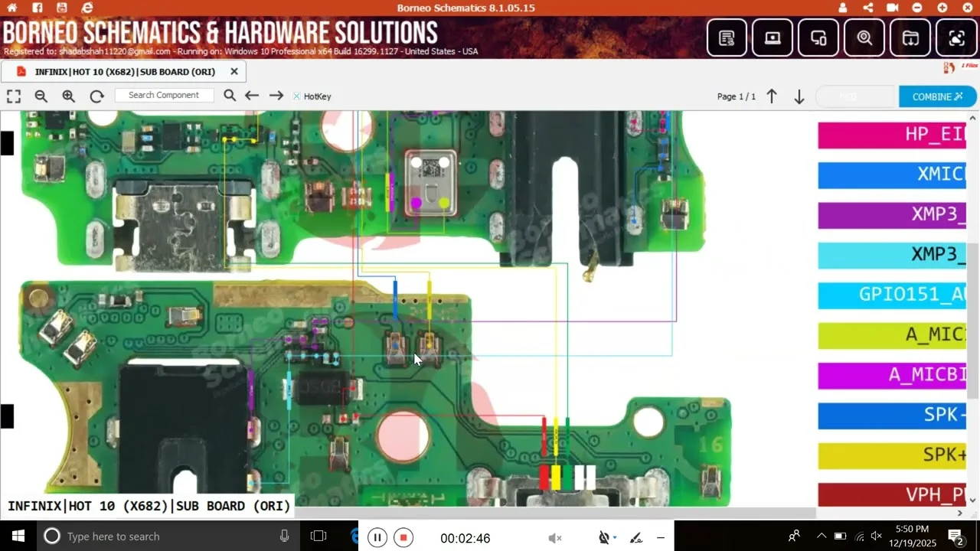Toggle the recorder microphone mute icon
Image resolution: width=980 pixels, height=551 pixels.
tap(603, 538)
